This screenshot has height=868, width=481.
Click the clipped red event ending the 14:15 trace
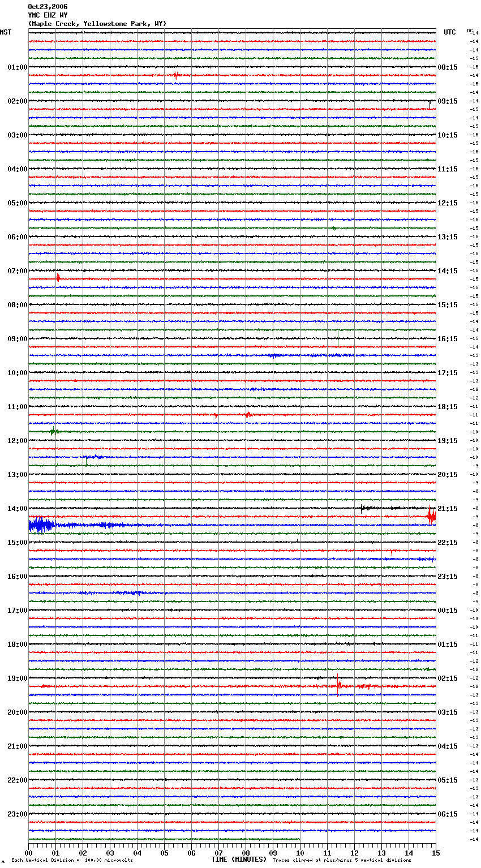pos(431,515)
